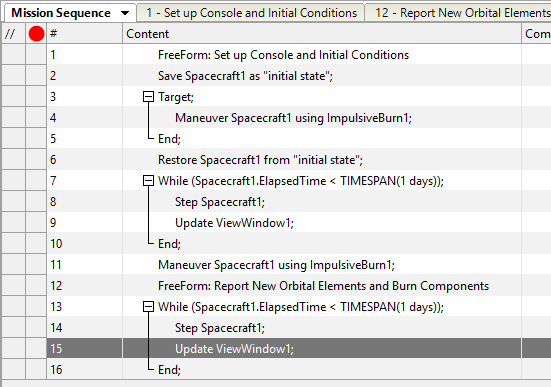Select Restore Spacecraft1 from initial state line
The height and width of the screenshot is (387, 551).
pyautogui.click(x=260, y=160)
